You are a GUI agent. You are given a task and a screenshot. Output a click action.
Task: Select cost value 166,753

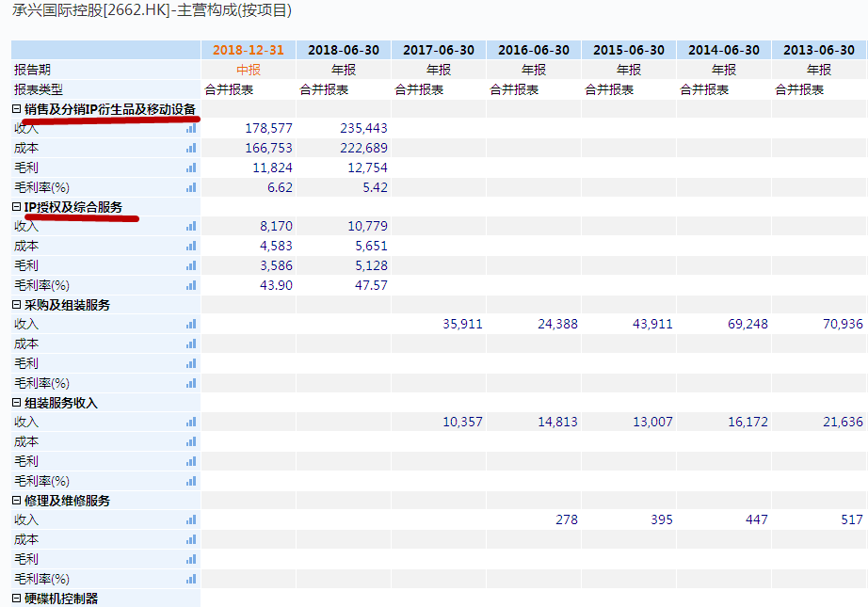[x=268, y=149]
